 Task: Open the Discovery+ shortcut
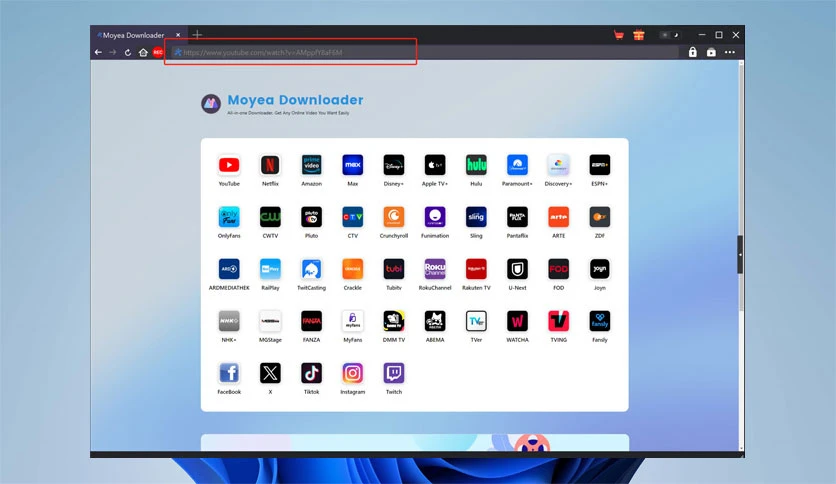558,165
